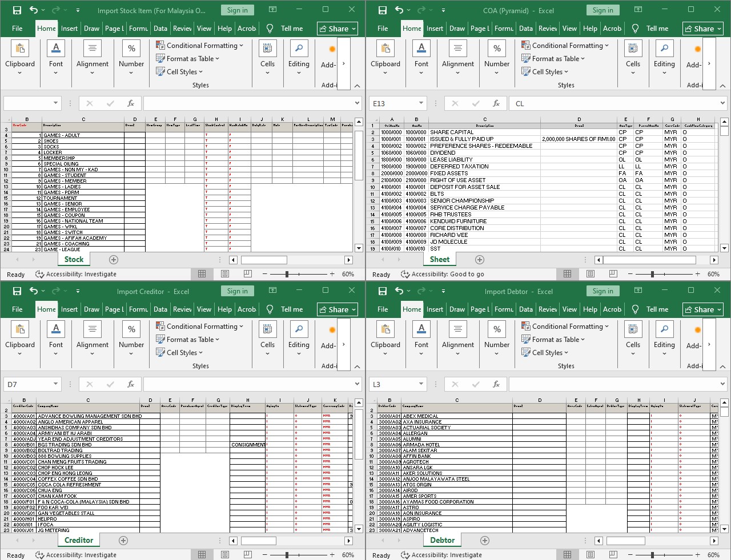Screen dimensions: 731x560
Task: Open the Editing group in COA (Pyramid) window
Action: click(x=664, y=57)
